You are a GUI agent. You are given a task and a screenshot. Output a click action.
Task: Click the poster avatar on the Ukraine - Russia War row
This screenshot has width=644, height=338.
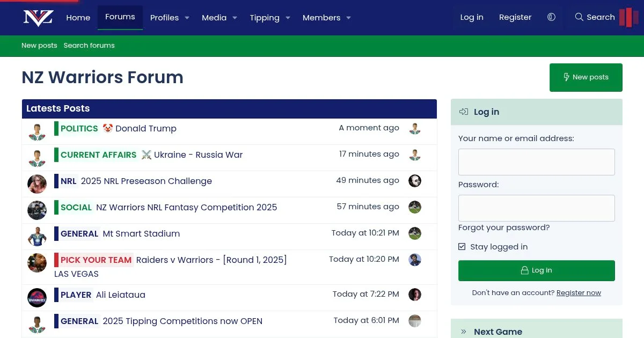click(37, 158)
